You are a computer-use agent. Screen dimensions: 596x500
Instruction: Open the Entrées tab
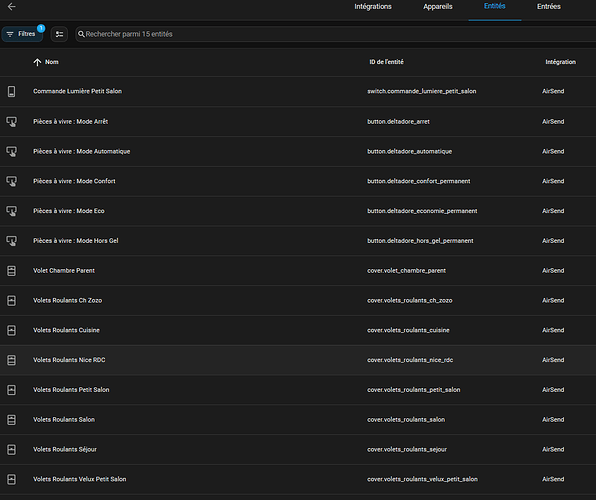click(x=548, y=6)
